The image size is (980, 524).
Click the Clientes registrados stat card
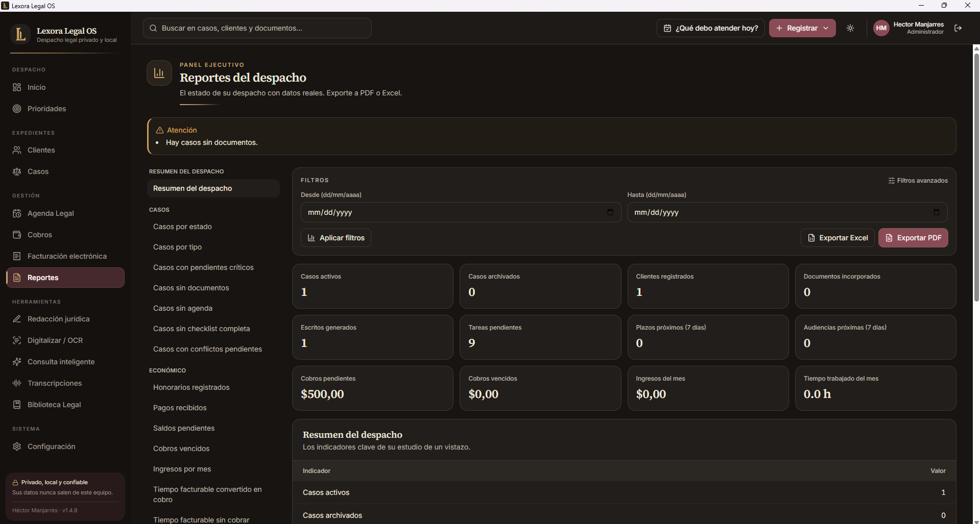[x=708, y=286]
